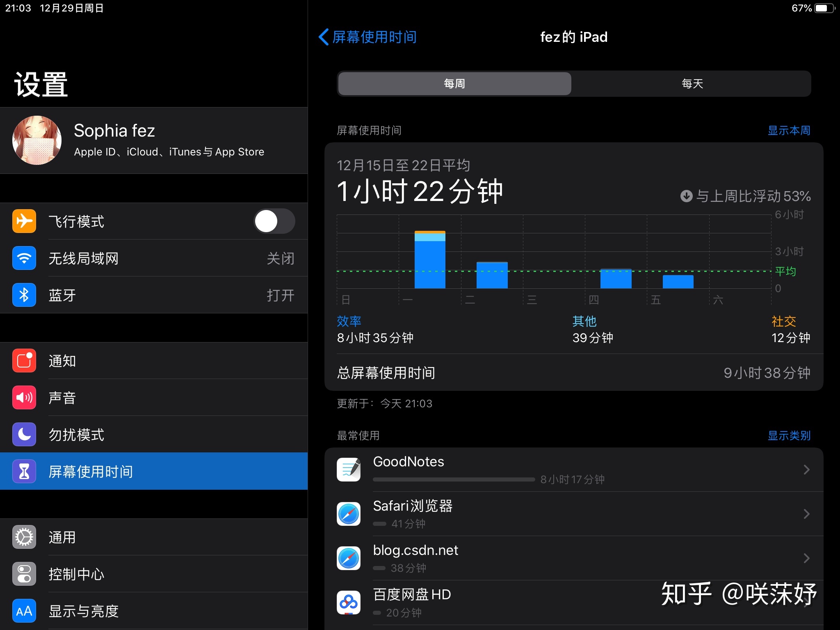
Task: Open the 总屏幕使用时间 row
Action: point(574,372)
